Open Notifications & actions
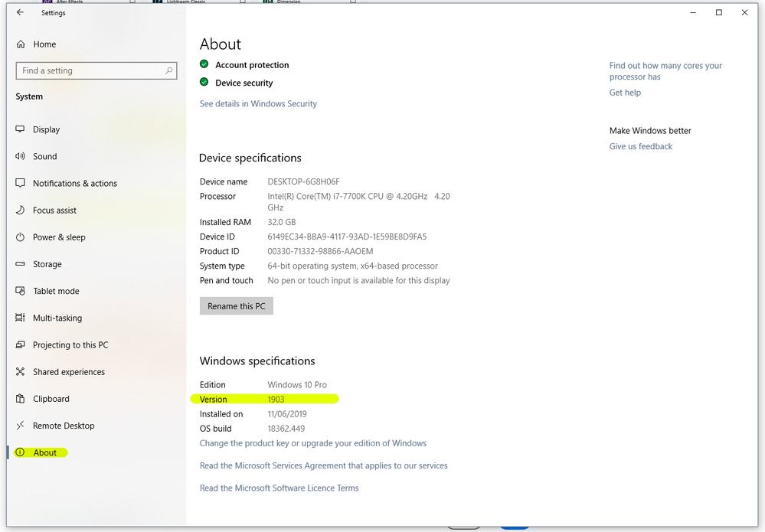 (75, 184)
